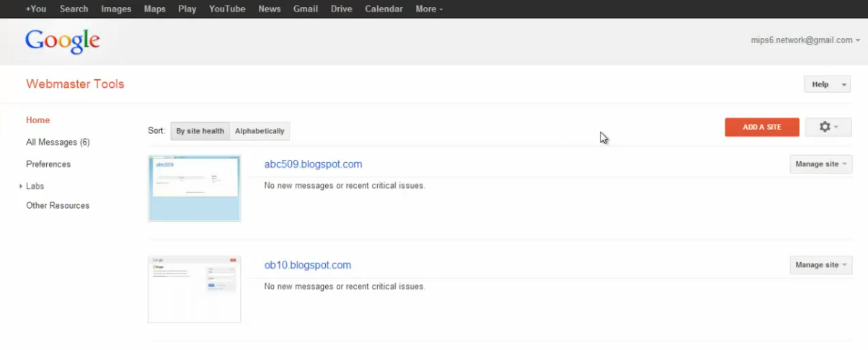Open the abc509.blogspot.com site link

pyautogui.click(x=313, y=164)
